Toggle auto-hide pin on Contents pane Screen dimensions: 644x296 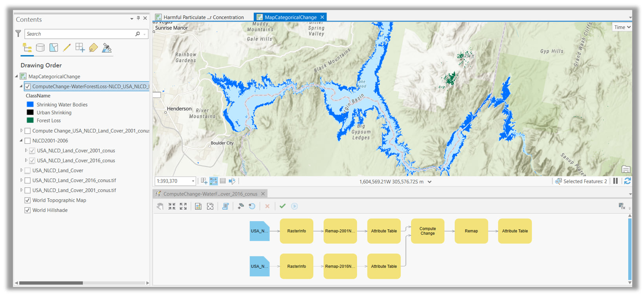[138, 18]
